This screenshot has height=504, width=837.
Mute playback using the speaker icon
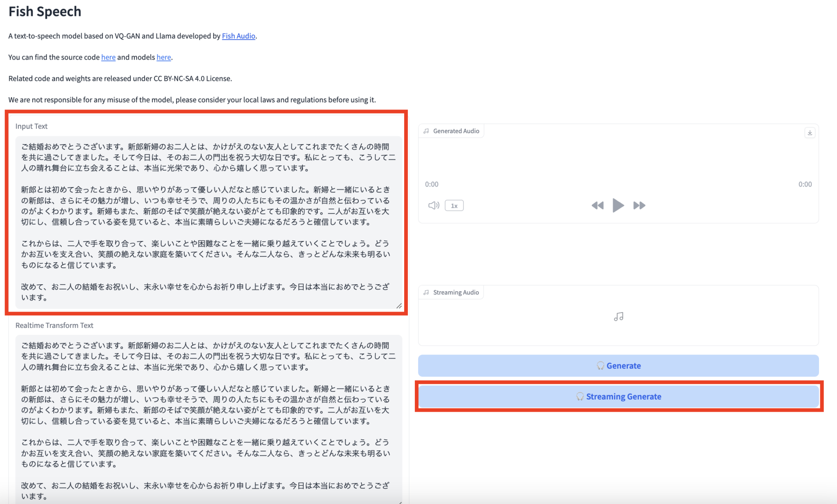coord(433,205)
